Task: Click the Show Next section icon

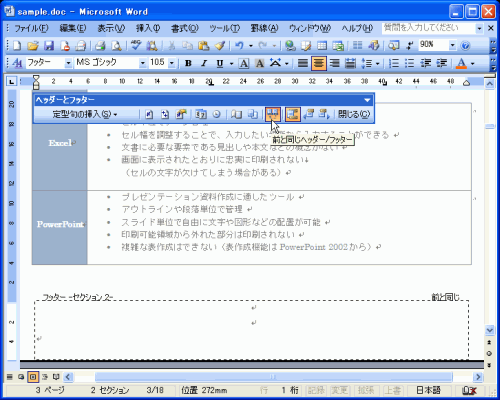Action: 324,114
